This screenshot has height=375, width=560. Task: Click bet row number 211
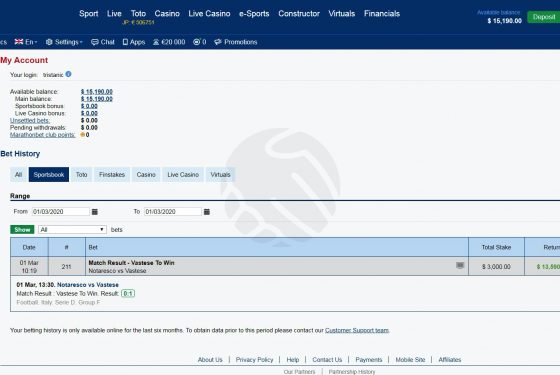[66, 266]
